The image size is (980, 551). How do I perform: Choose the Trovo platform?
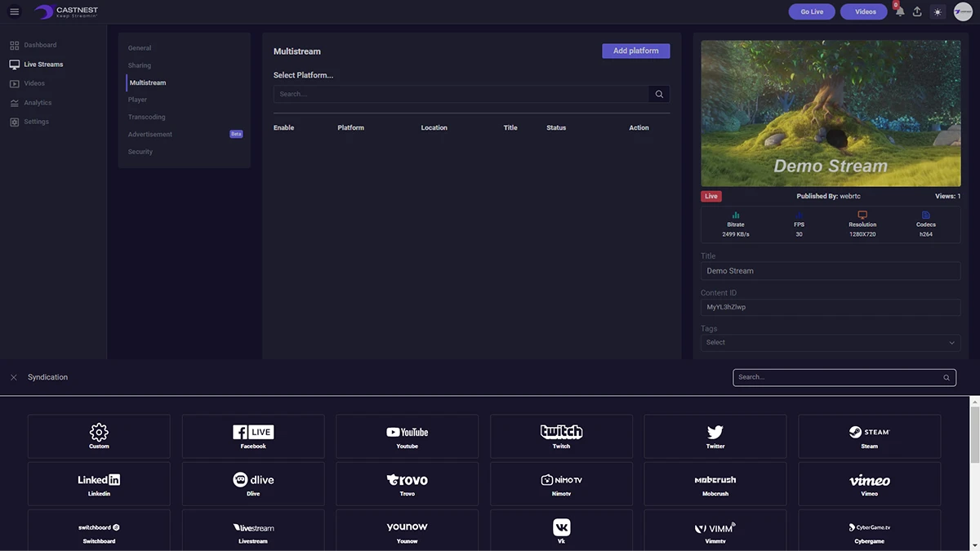pyautogui.click(x=408, y=484)
